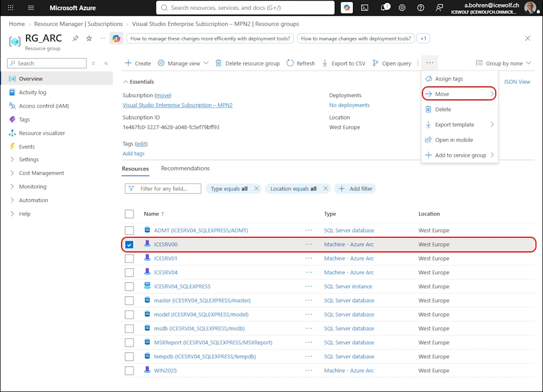Open RG_ARC title ellipsis menu
The height and width of the screenshot is (392, 543).
(103, 39)
